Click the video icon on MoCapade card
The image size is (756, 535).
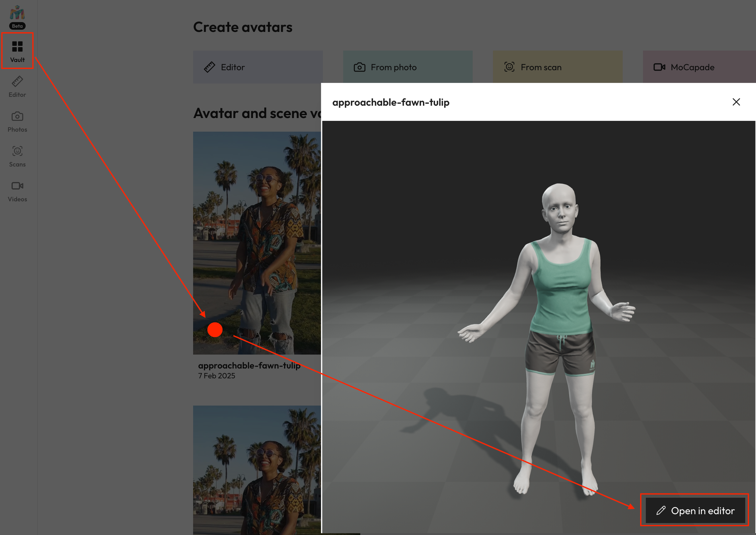[x=659, y=67]
